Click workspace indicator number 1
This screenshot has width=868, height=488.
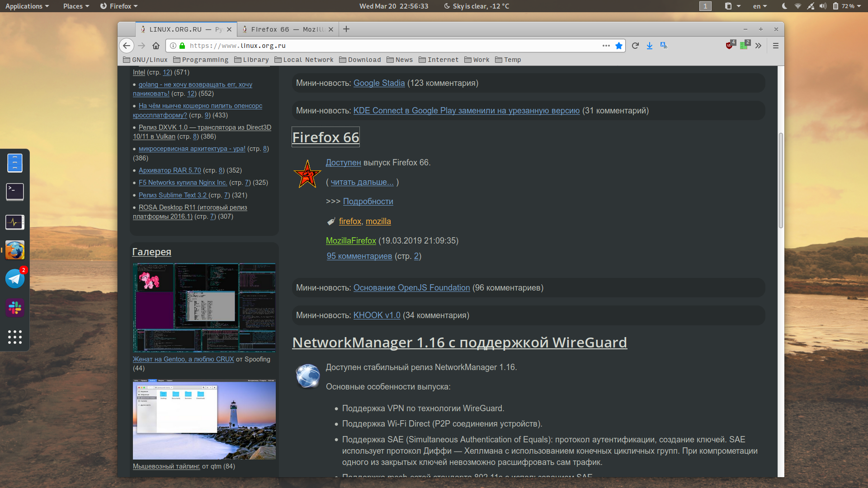tap(705, 6)
